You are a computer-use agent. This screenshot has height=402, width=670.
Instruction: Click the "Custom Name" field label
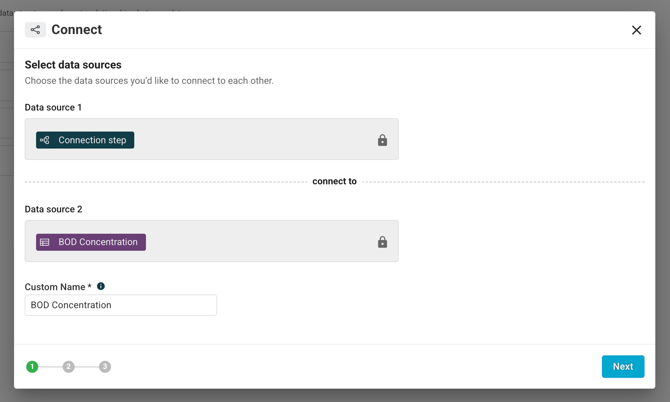pyautogui.click(x=55, y=287)
